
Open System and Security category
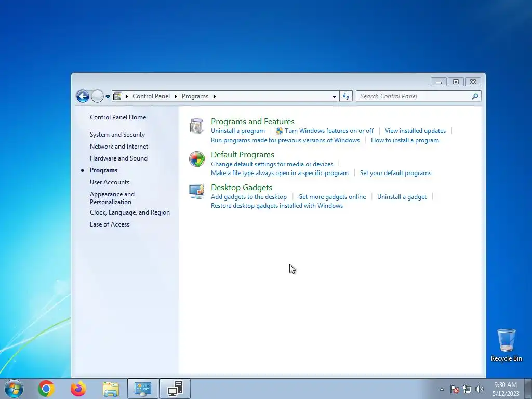[117, 135]
